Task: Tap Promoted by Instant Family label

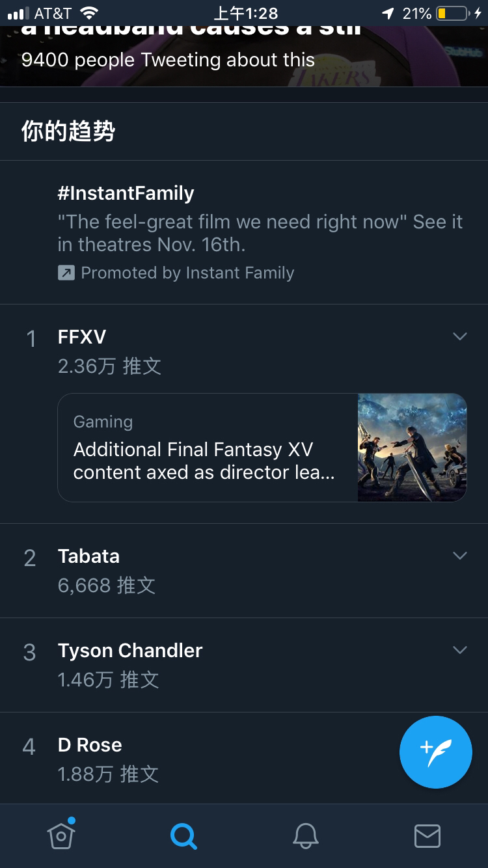Action: (187, 273)
